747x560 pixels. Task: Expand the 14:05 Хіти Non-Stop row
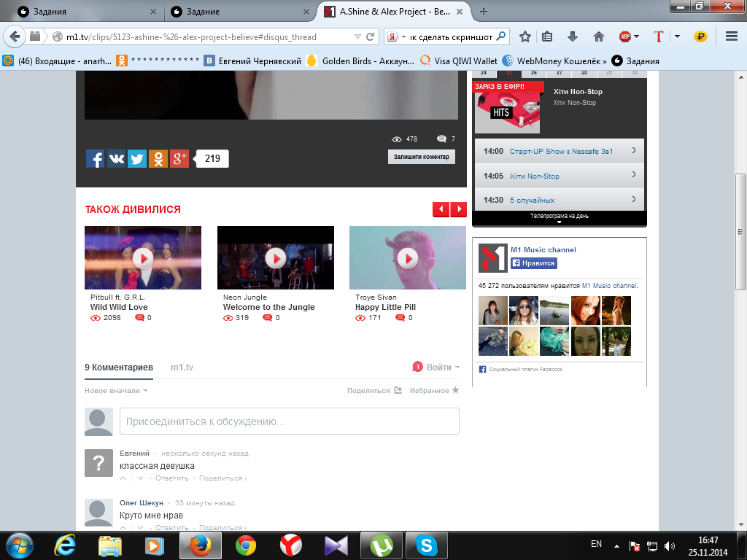click(x=560, y=176)
